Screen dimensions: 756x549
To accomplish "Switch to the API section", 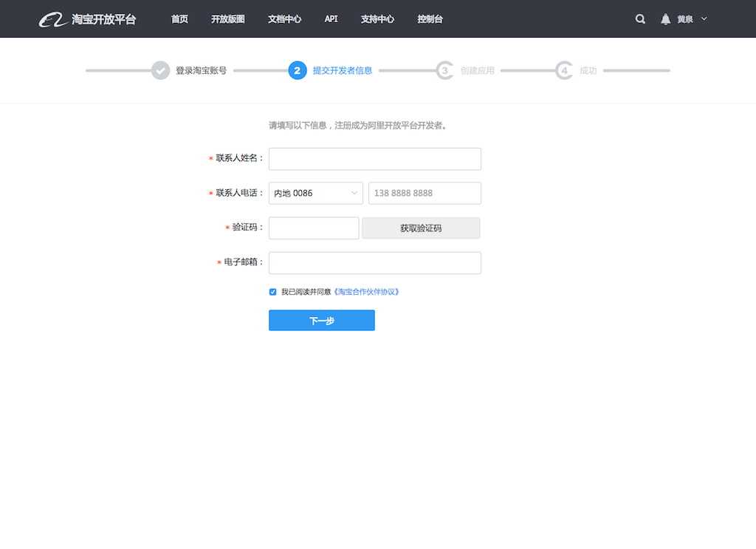I will (x=330, y=20).
